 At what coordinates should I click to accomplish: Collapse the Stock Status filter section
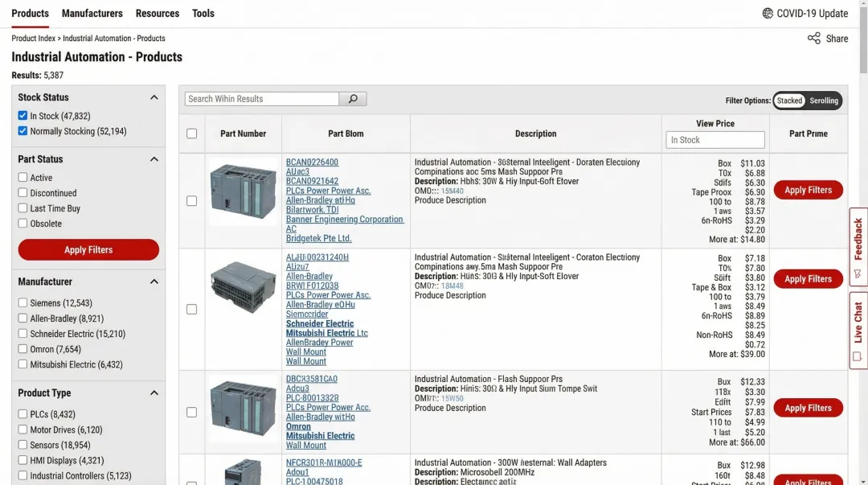click(x=154, y=97)
